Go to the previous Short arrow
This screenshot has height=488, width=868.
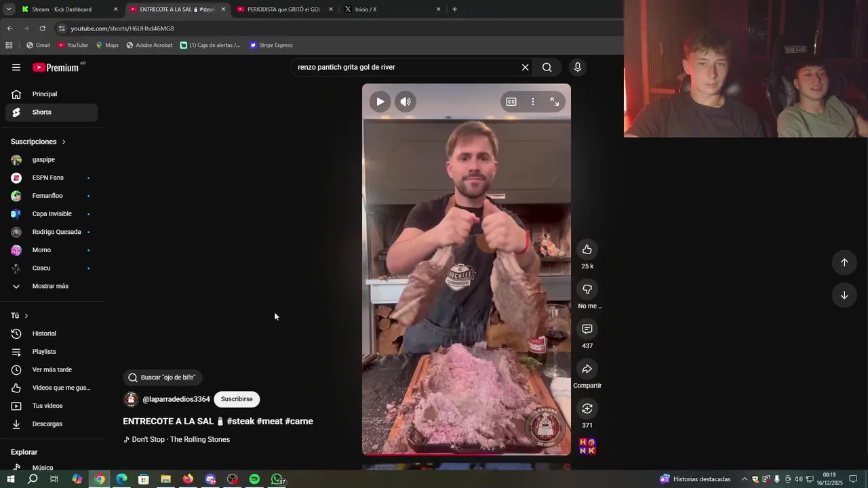tap(844, 262)
